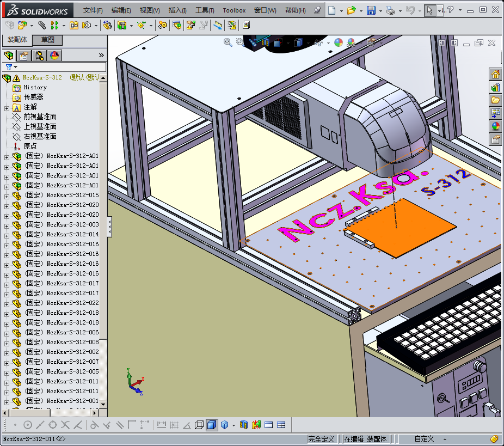The height and width of the screenshot is (446, 504).
Task: Click the feature tree scroll-down arrow
Action: click(x=103, y=404)
